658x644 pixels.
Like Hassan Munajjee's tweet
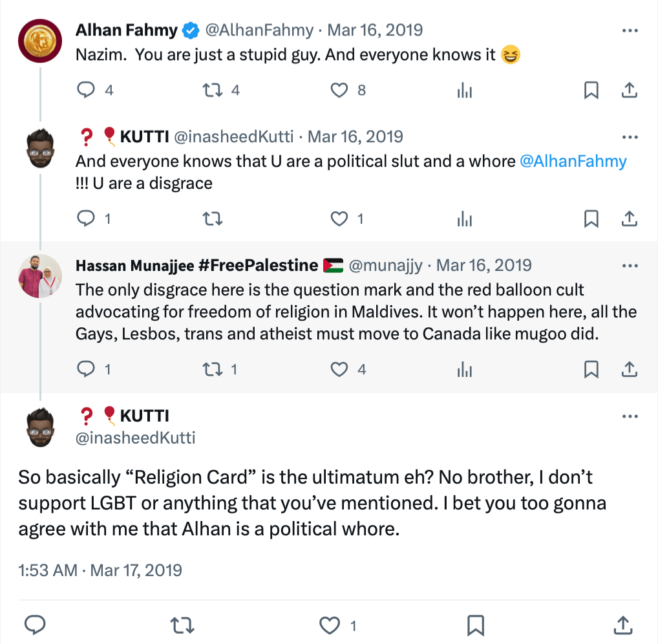339,369
